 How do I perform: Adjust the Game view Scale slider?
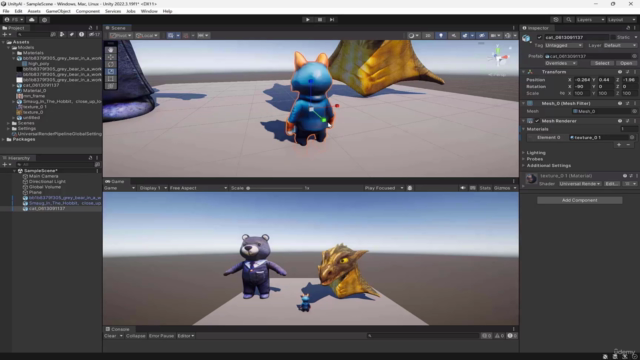click(x=275, y=188)
